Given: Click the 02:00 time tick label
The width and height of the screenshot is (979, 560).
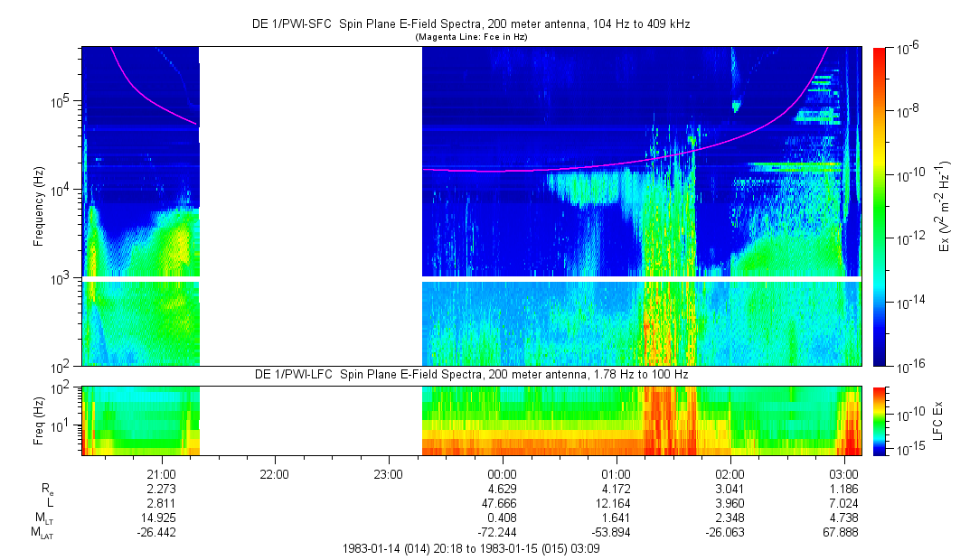Looking at the screenshot, I should [x=730, y=474].
